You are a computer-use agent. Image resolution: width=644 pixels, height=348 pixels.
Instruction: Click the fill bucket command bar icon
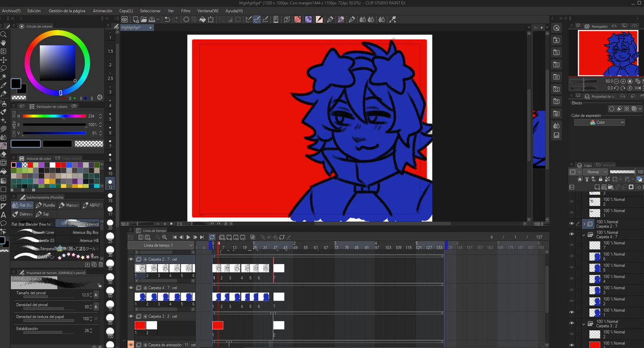point(202,19)
